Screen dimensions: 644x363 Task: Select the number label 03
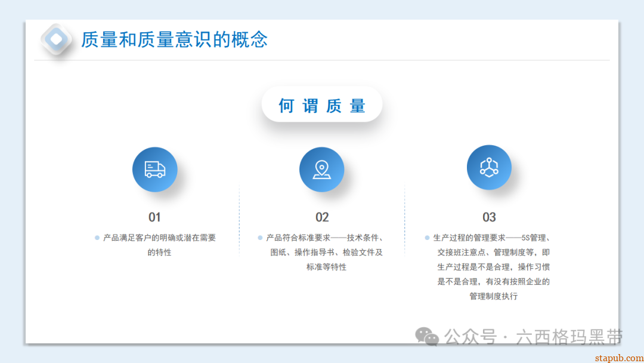[489, 217]
